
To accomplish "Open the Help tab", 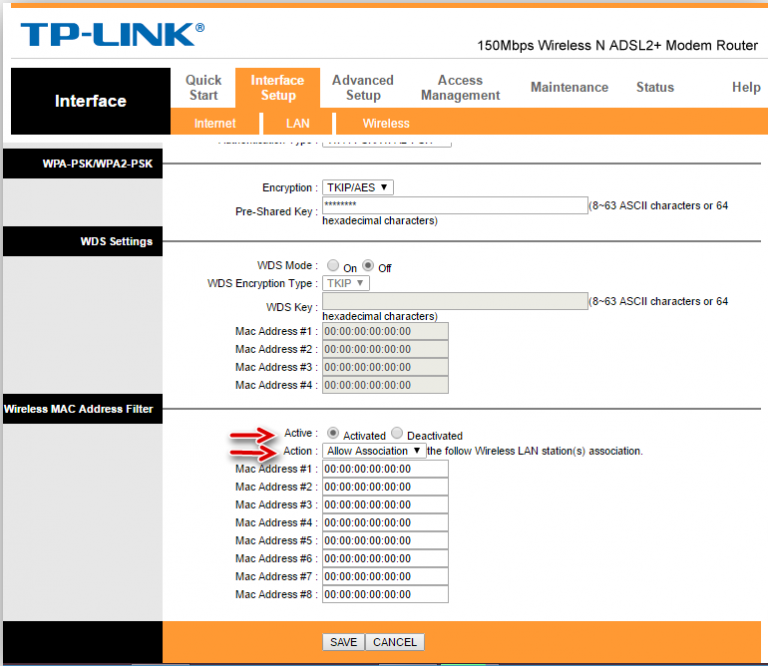I will click(746, 87).
